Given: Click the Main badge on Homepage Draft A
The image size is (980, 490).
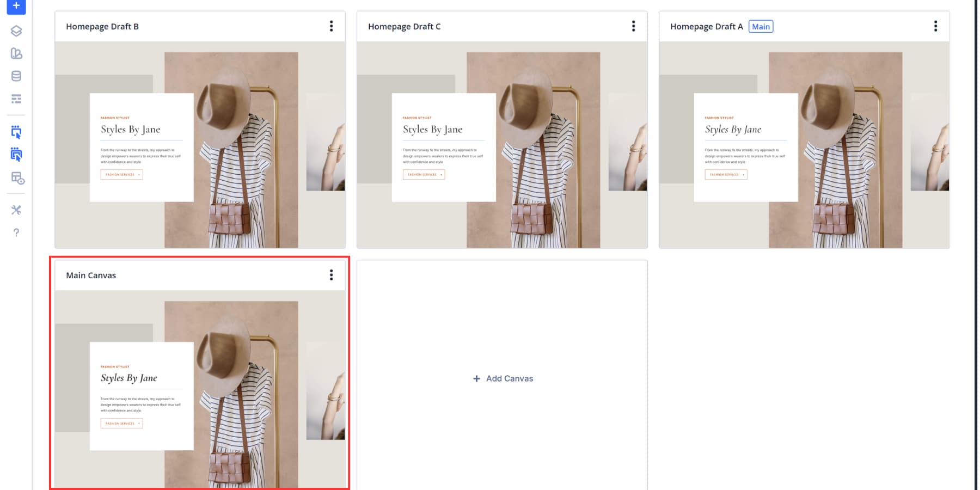Looking at the screenshot, I should point(761,26).
